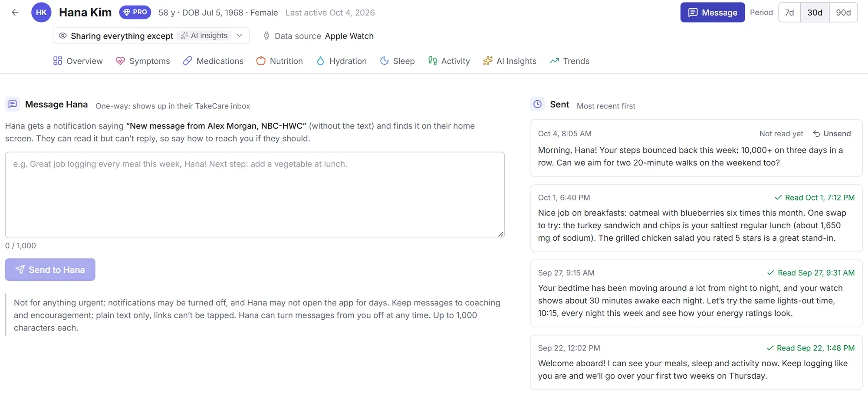868x400 pixels.
Task: Go back using the left arrow icon
Action: tap(15, 13)
